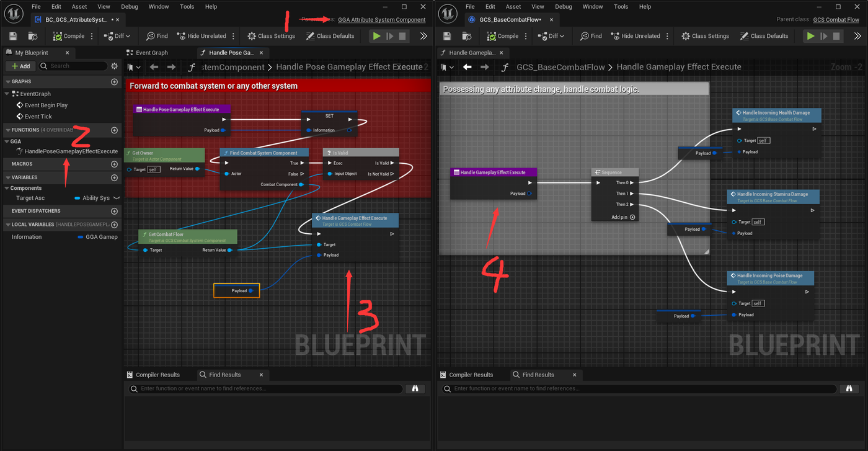
Task: Compile GCS_BaseCombatFlow in right window
Action: pos(503,36)
